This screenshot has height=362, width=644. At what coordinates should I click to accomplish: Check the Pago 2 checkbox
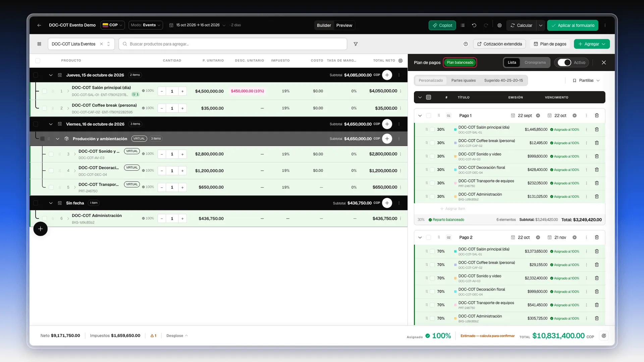tap(428, 237)
